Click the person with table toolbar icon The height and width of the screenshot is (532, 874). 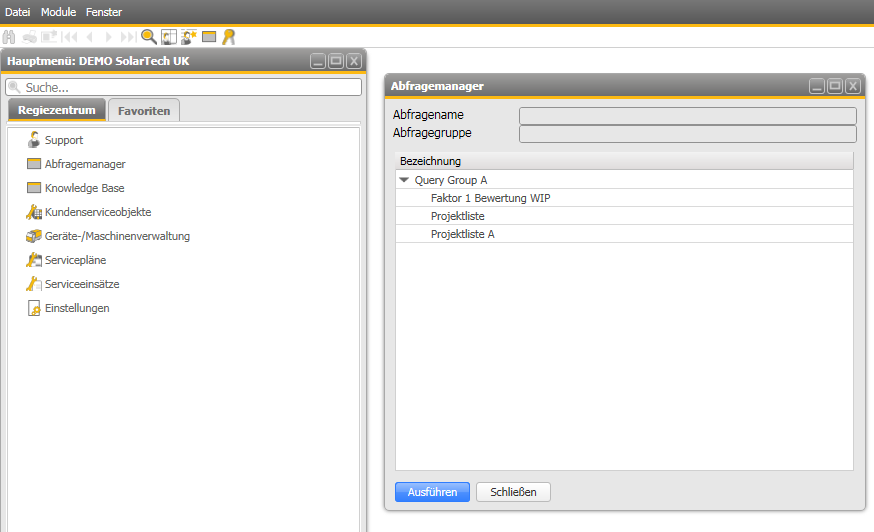point(169,37)
